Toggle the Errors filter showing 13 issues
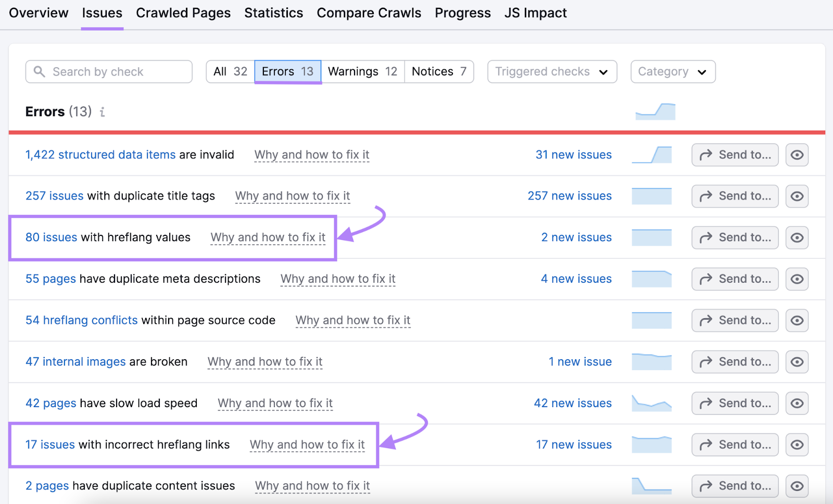The width and height of the screenshot is (833, 504). (287, 71)
